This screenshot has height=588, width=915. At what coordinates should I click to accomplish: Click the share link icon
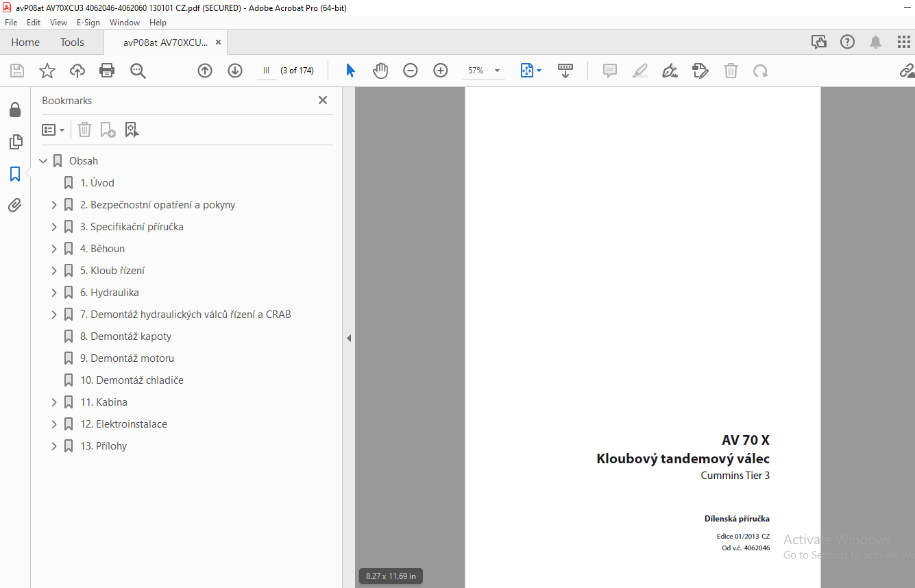point(907,71)
